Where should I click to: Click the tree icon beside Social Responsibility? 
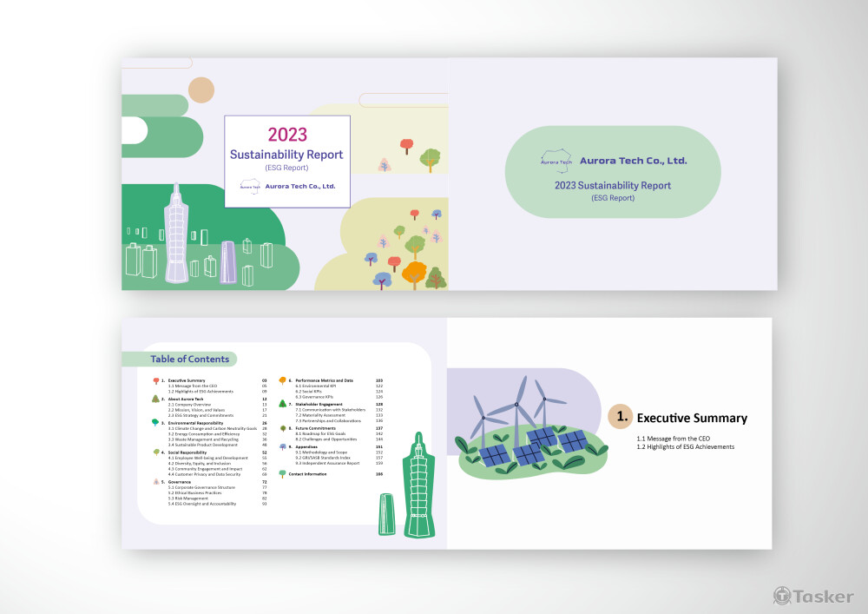point(156,452)
